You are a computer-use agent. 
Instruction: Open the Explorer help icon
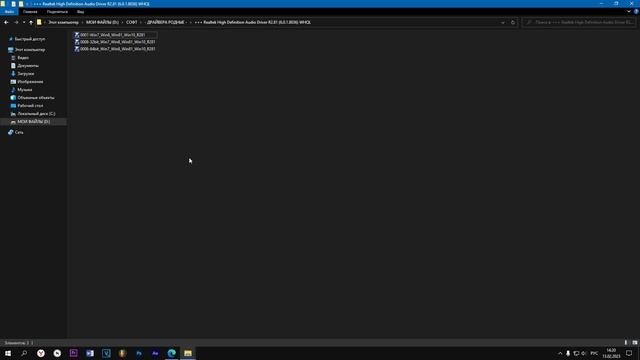636,12
